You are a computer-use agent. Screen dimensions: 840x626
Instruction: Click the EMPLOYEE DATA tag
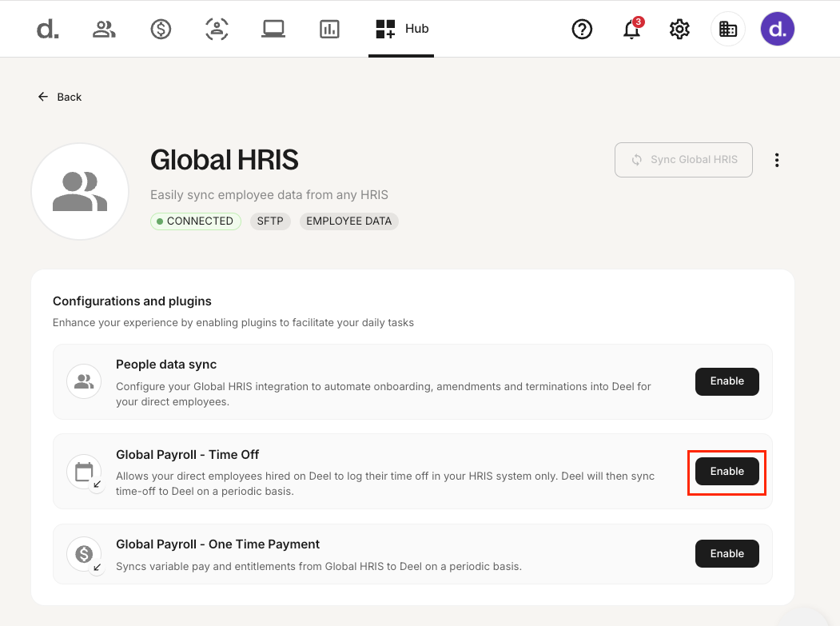click(348, 221)
